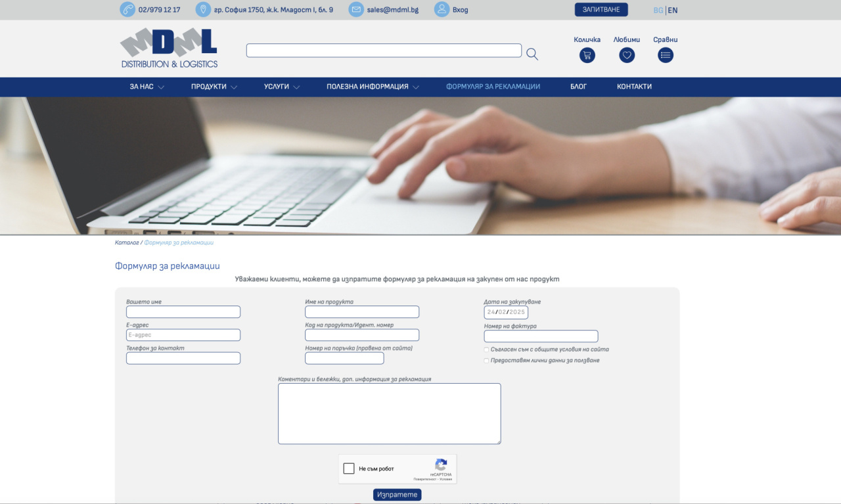Click the search magnifier icon

coord(532,55)
